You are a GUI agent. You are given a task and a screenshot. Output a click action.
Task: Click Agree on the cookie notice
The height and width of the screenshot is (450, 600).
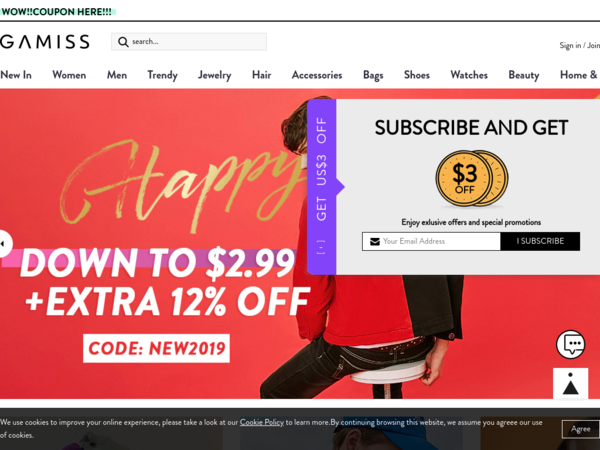click(x=580, y=429)
